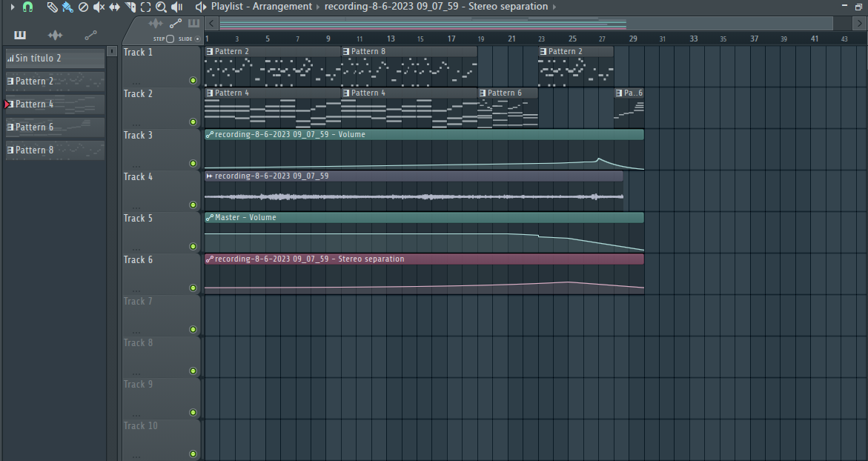Select the Slip tool
The height and width of the screenshot is (461, 868).
click(115, 7)
